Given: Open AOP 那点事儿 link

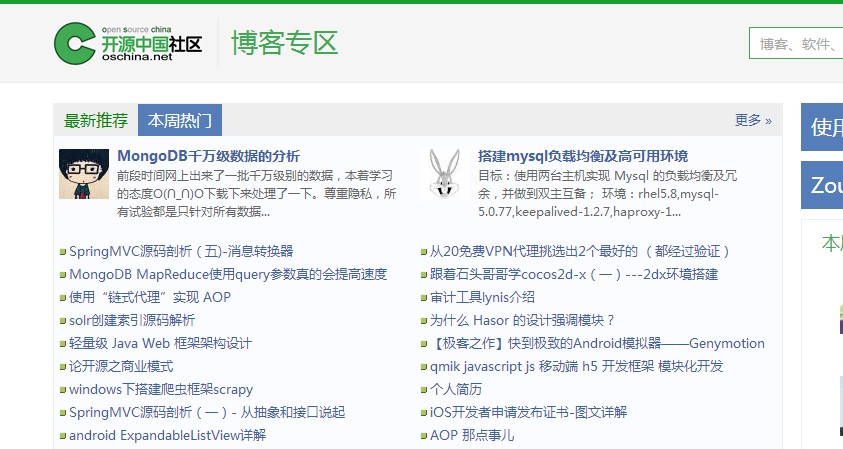Looking at the screenshot, I should tap(472, 435).
